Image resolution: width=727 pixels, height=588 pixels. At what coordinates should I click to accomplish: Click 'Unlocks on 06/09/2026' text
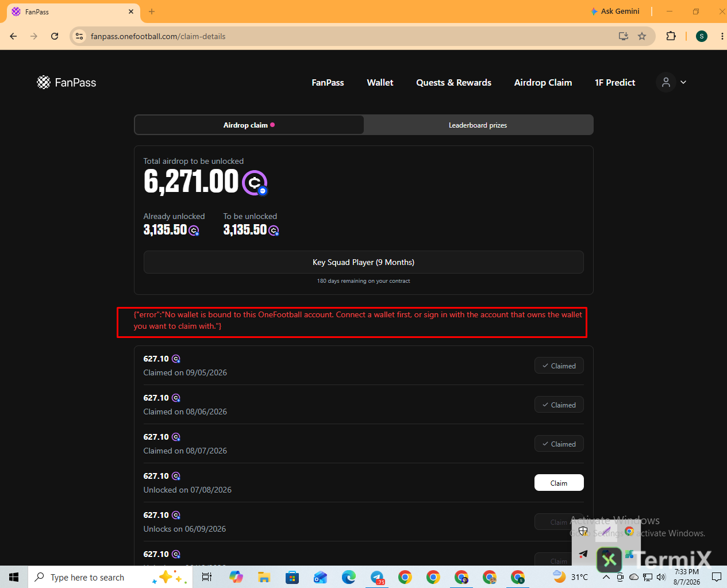click(x=184, y=529)
